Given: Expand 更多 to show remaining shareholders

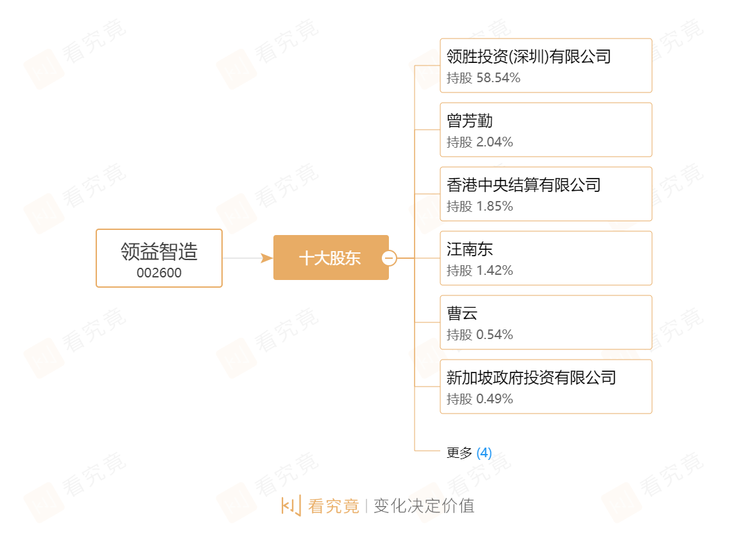Looking at the screenshot, I should [x=460, y=453].
